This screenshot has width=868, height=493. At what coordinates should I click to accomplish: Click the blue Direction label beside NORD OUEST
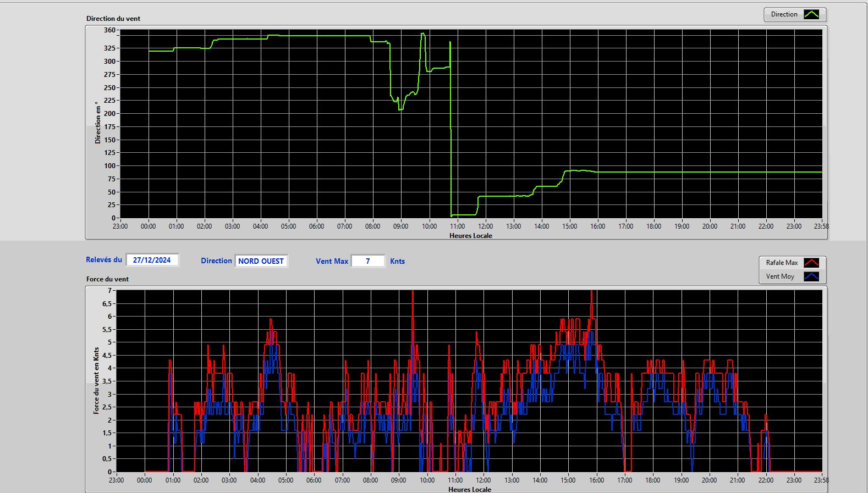[x=216, y=261]
